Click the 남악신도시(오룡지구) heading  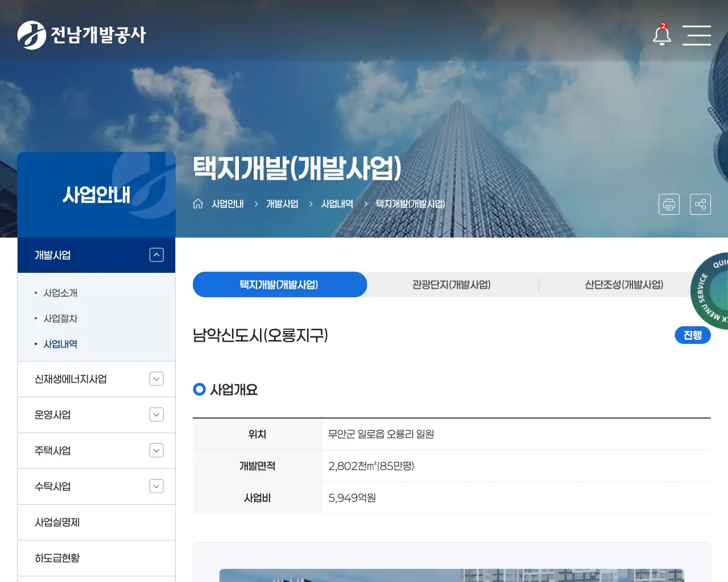click(x=260, y=335)
